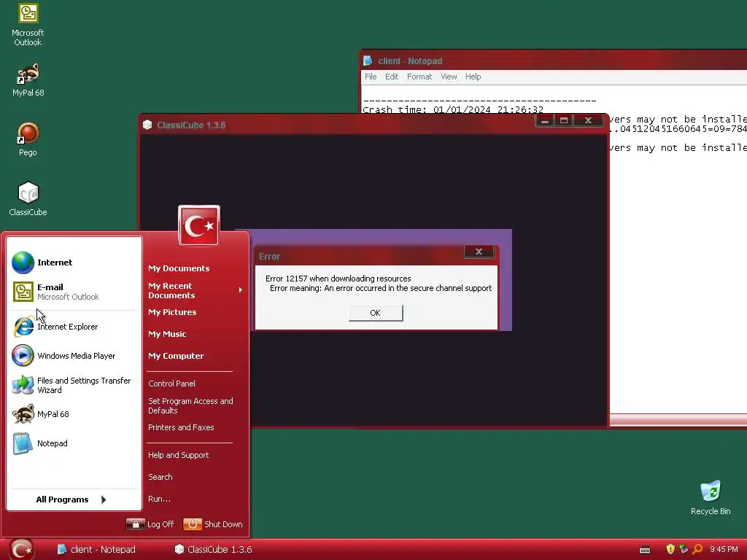Close the Error dialog
This screenshot has width=747, height=560.
(479, 252)
